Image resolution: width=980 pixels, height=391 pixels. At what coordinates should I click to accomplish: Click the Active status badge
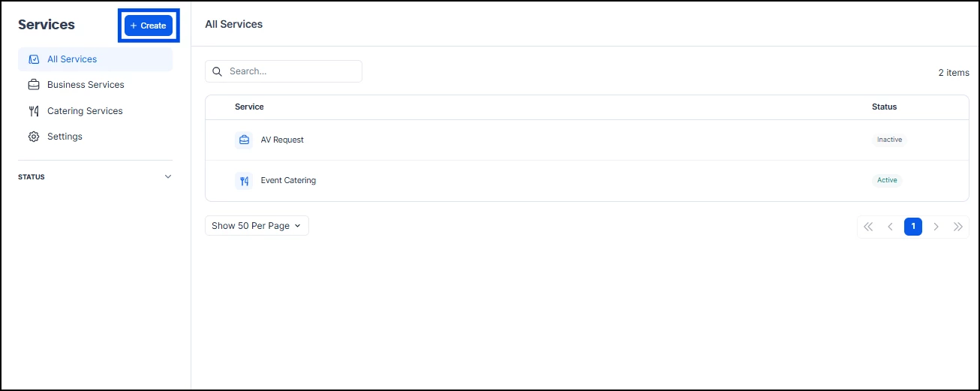(887, 180)
